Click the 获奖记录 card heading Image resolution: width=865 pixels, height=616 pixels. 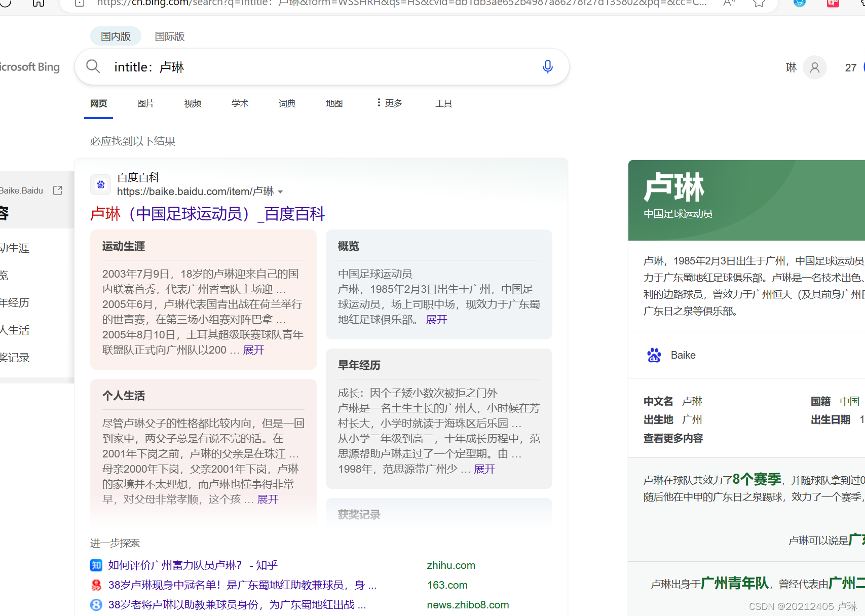tap(359, 515)
